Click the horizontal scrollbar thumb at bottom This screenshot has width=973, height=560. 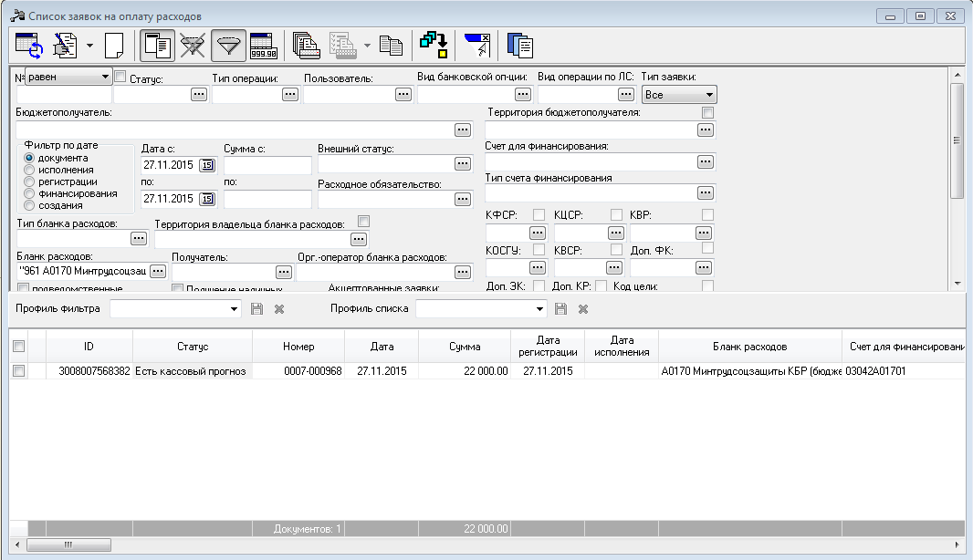(x=68, y=544)
